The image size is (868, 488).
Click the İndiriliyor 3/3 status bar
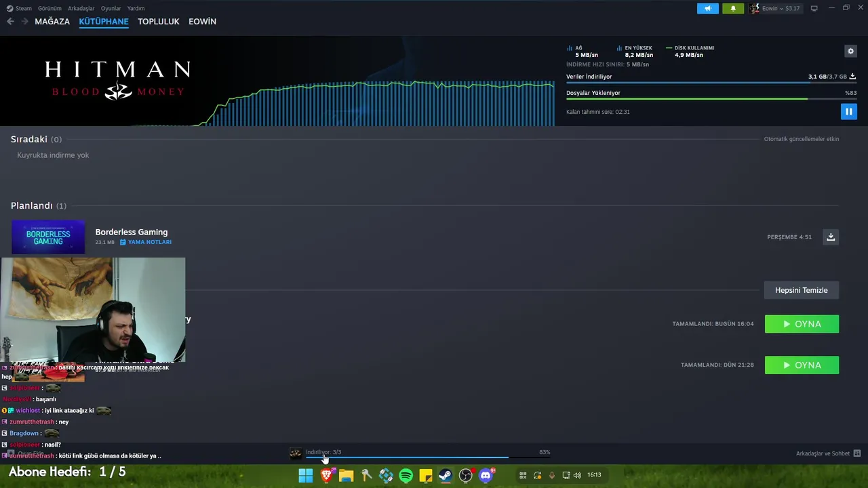click(427, 453)
